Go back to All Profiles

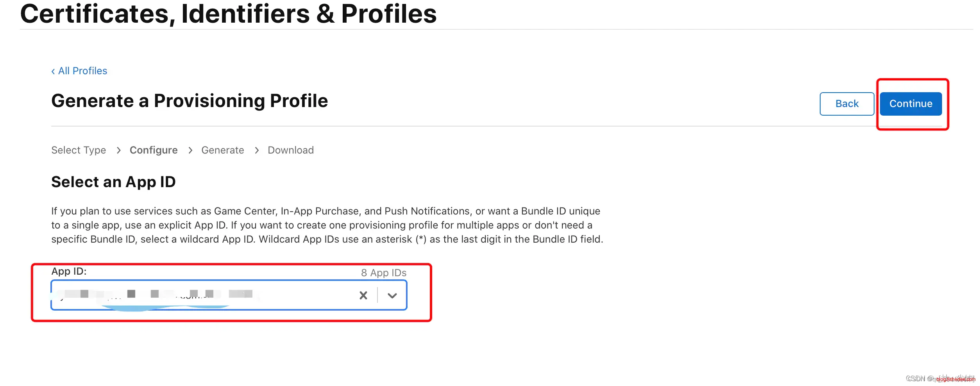click(x=82, y=71)
